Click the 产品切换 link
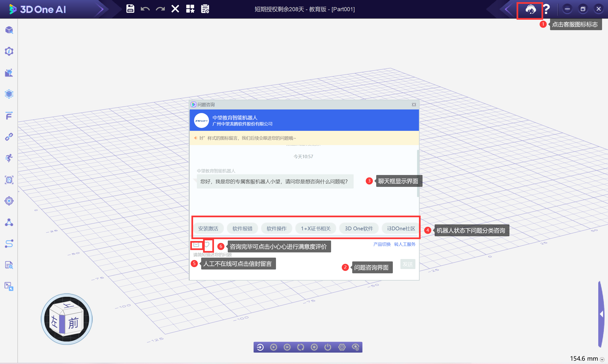608x364 pixels. coord(382,244)
